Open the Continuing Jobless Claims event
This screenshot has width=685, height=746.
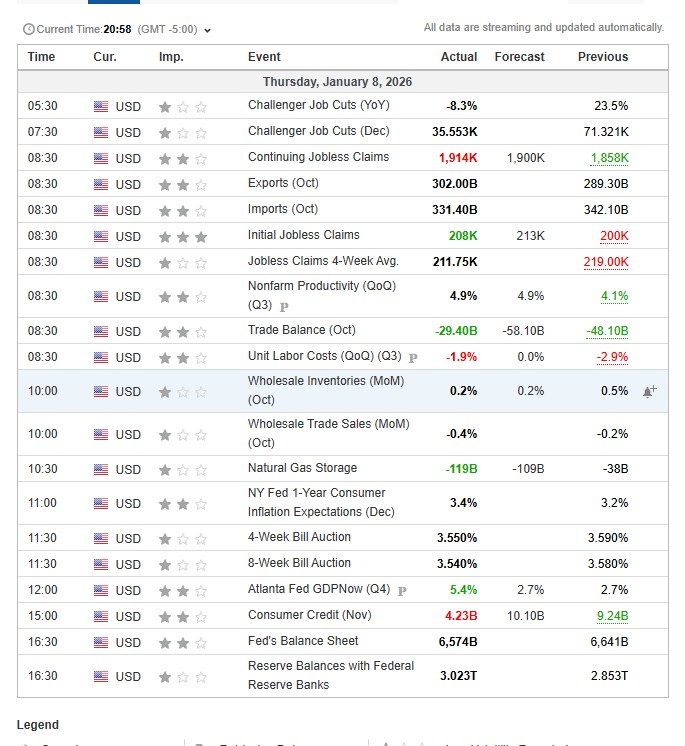[318, 157]
